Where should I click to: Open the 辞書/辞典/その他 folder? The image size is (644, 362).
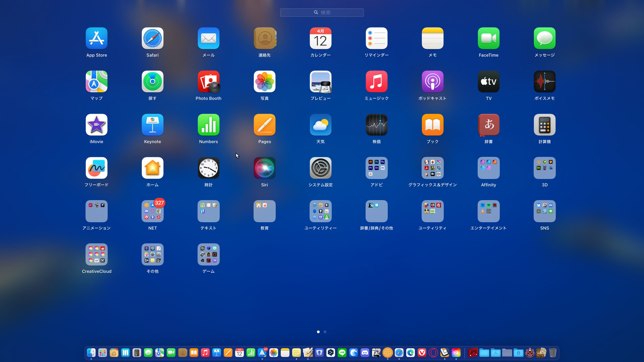[377, 211]
